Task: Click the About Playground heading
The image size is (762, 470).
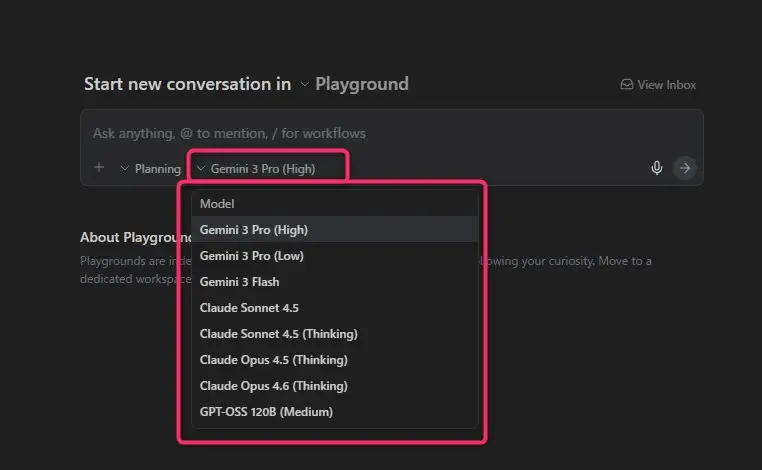Action: click(136, 237)
